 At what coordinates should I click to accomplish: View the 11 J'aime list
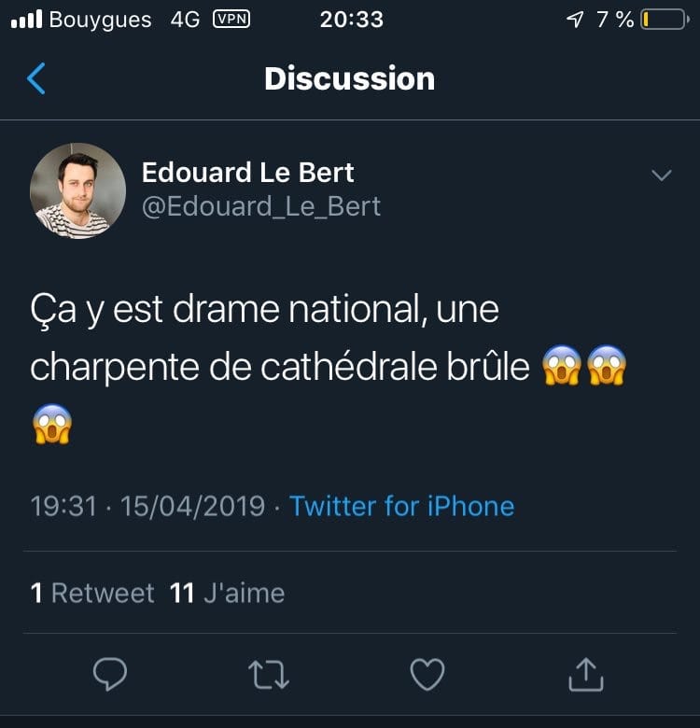click(x=227, y=593)
